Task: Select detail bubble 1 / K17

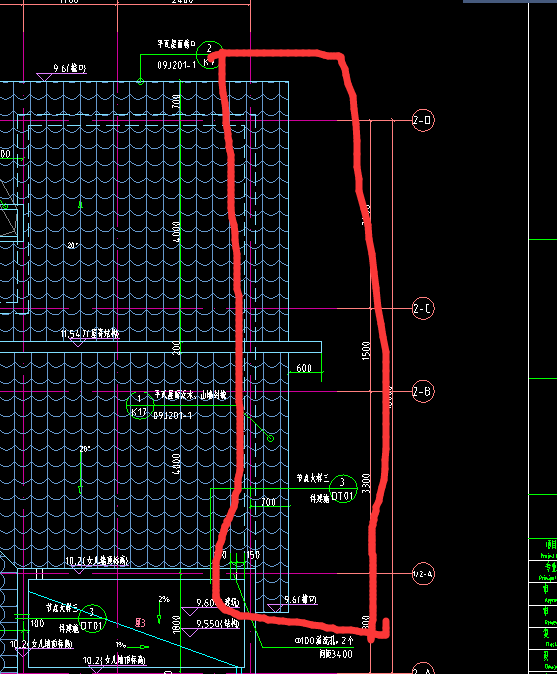Action: click(140, 405)
